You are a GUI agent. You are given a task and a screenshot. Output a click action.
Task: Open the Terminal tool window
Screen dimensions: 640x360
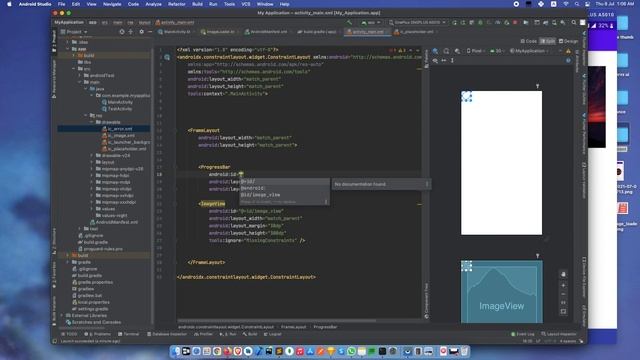pyautogui.click(x=129, y=334)
